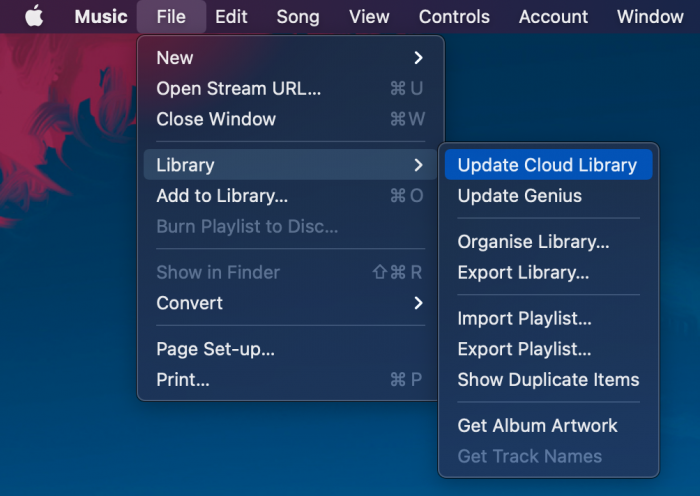Select Get Album Artwork

tap(549, 425)
